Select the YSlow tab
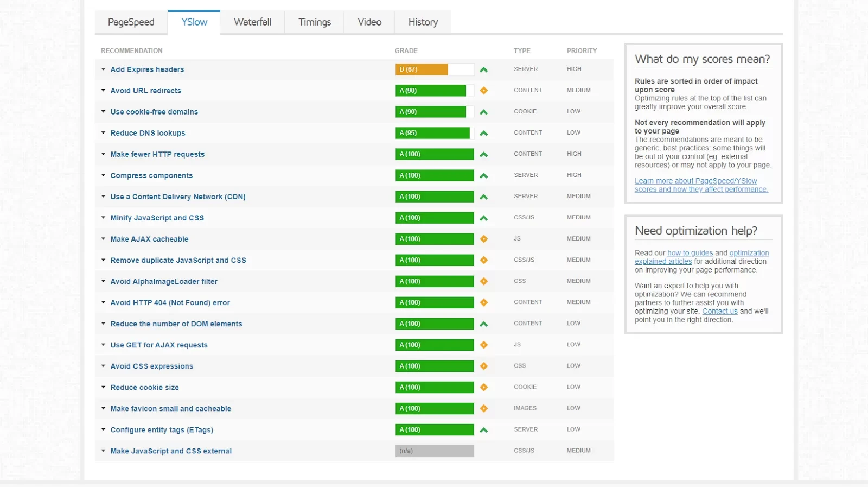 [x=194, y=22]
